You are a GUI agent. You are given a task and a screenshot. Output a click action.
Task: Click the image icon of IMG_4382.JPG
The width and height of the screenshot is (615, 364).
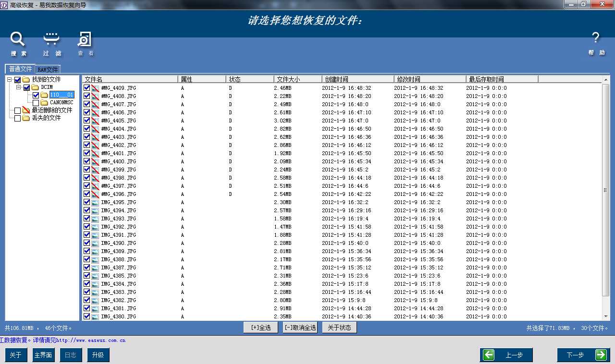(95, 300)
